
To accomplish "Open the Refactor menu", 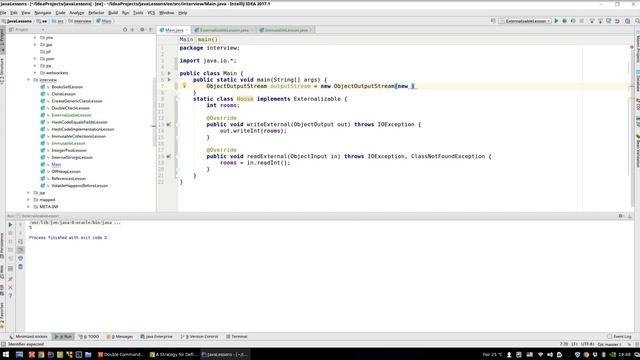I will point(96,13).
